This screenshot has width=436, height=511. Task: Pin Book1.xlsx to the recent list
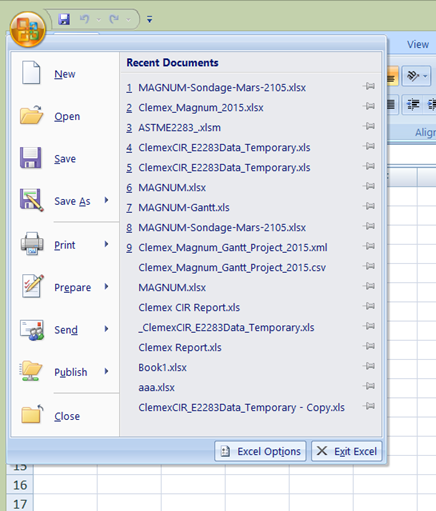369,366
